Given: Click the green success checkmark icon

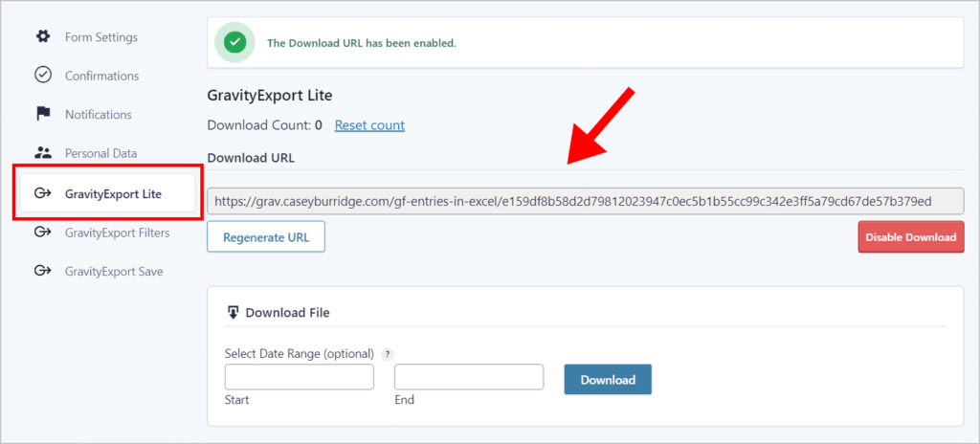Looking at the screenshot, I should click(235, 43).
